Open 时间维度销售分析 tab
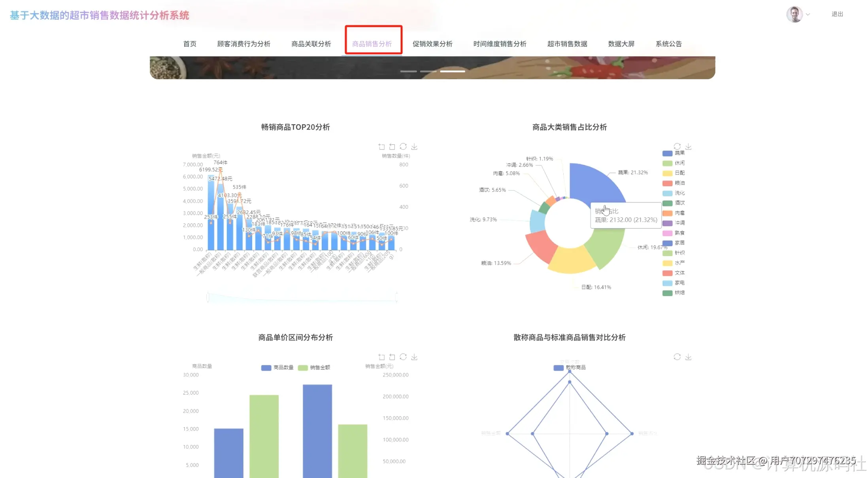868x478 pixels. pos(500,44)
